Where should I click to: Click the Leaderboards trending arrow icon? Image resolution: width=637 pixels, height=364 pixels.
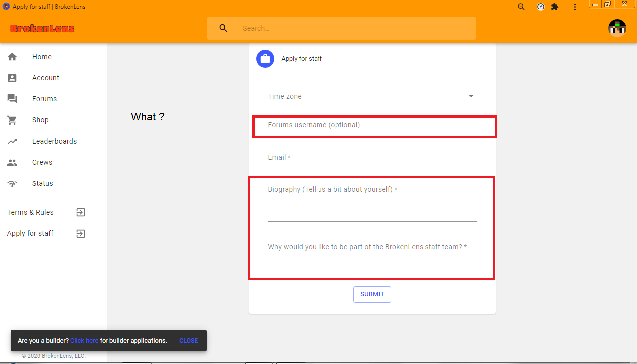point(12,141)
